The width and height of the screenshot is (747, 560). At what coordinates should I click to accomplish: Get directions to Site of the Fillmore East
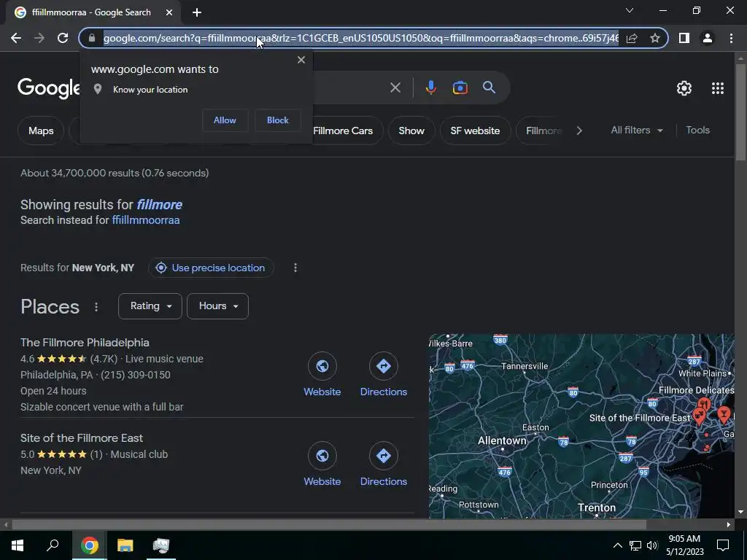(x=384, y=464)
